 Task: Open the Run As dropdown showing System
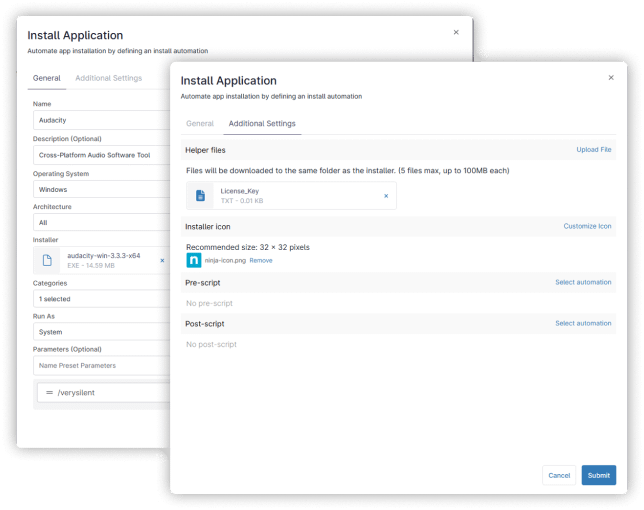101,332
